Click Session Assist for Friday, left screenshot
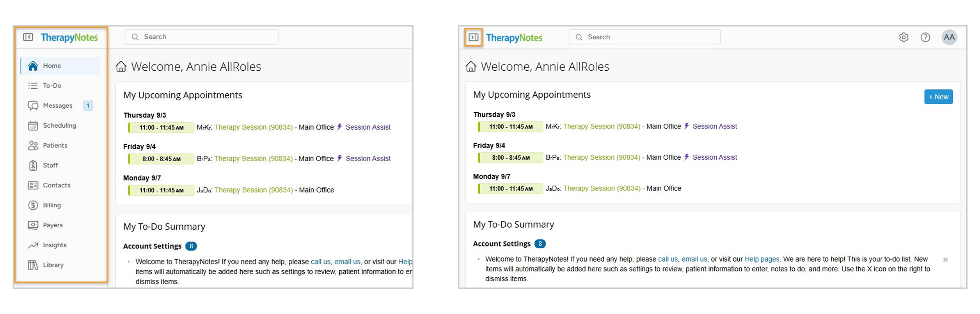The width and height of the screenshot is (980, 314). [x=368, y=159]
